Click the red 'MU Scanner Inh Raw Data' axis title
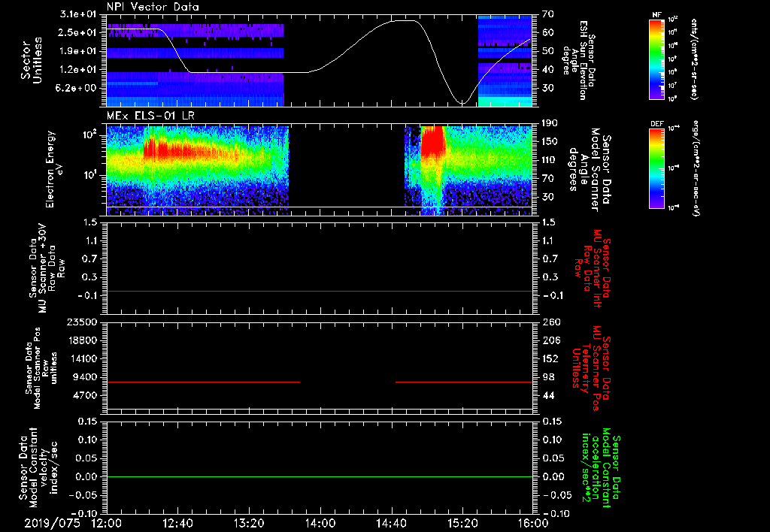This screenshot has height=532, width=770. 592,268
